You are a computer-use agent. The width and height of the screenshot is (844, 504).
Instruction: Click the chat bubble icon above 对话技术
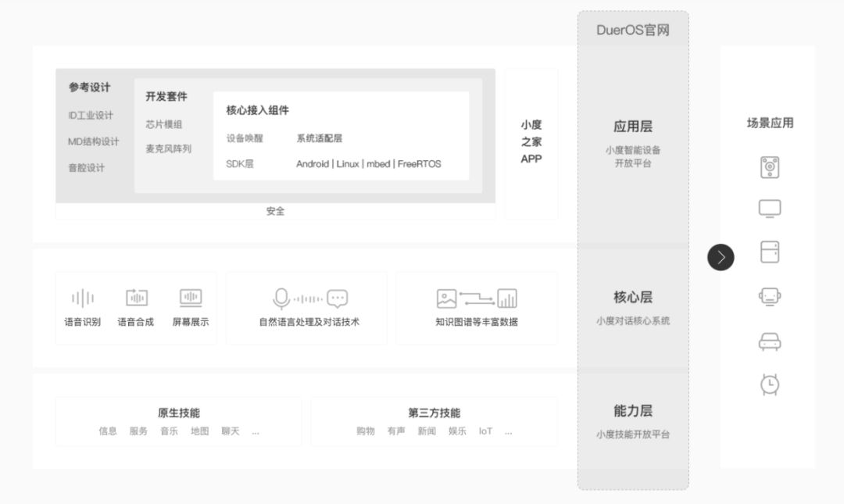coord(338,298)
